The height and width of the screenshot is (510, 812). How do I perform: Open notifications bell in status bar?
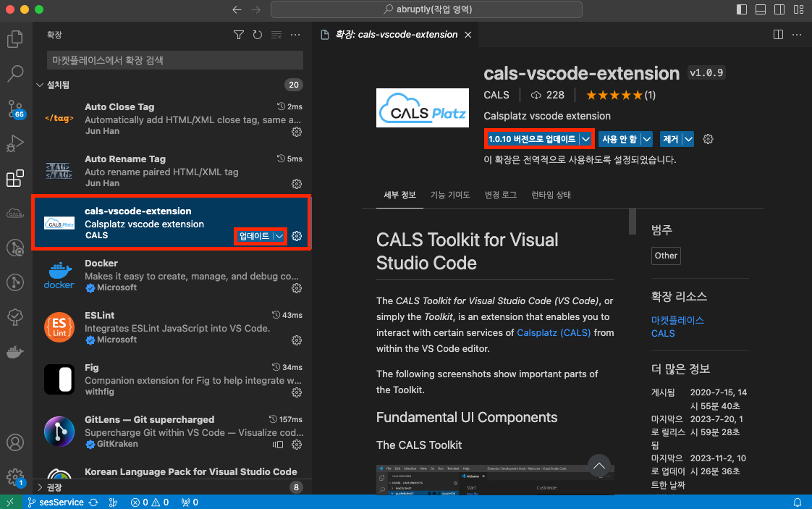point(798,502)
